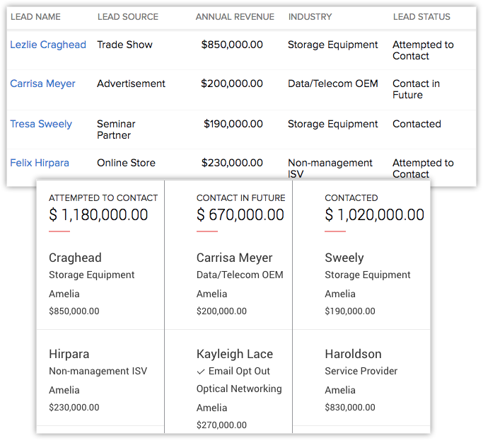The height and width of the screenshot is (448, 483).
Task: Sort by the Lead Source column header
Action: tap(127, 16)
